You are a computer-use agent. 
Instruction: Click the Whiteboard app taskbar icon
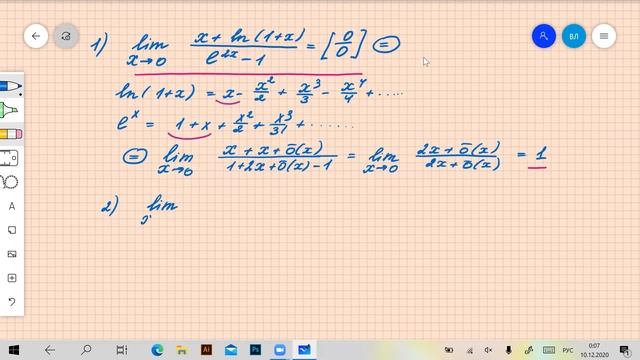click(304, 350)
